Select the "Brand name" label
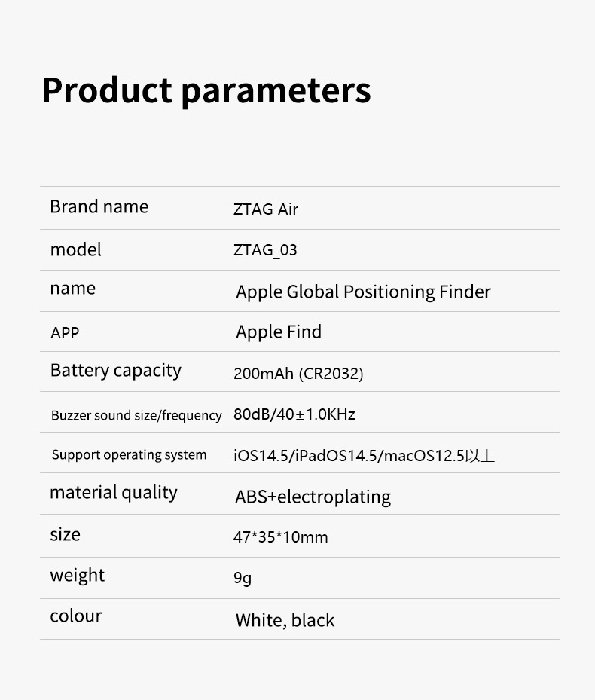The height and width of the screenshot is (700, 595). click(99, 207)
